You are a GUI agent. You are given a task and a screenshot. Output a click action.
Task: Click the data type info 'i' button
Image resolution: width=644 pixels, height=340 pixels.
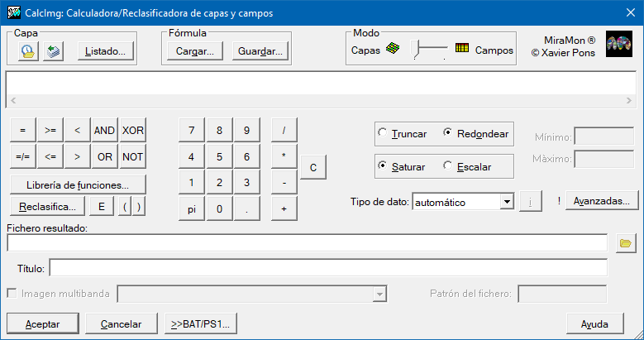530,202
